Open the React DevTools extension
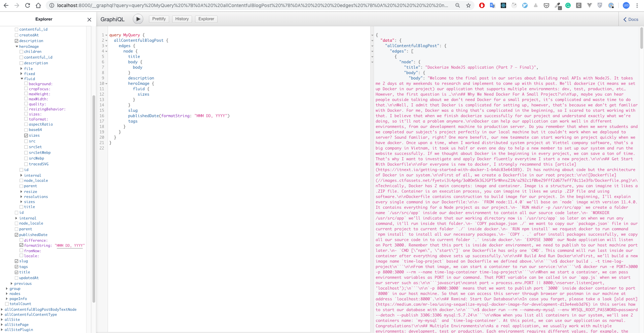 [503, 5]
